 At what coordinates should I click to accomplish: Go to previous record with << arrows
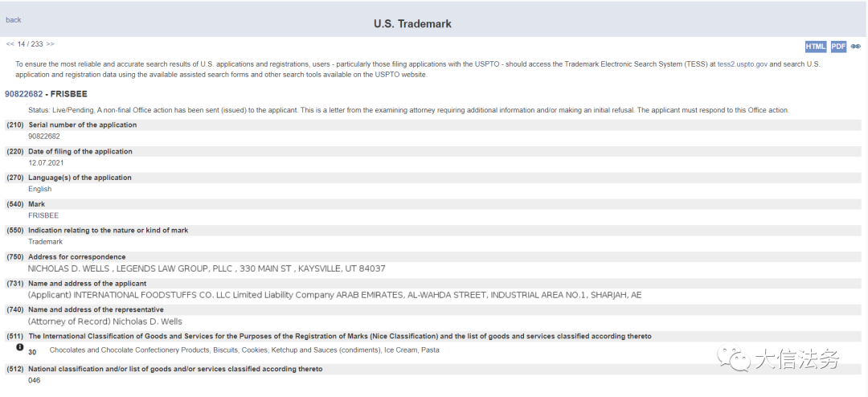(x=10, y=44)
